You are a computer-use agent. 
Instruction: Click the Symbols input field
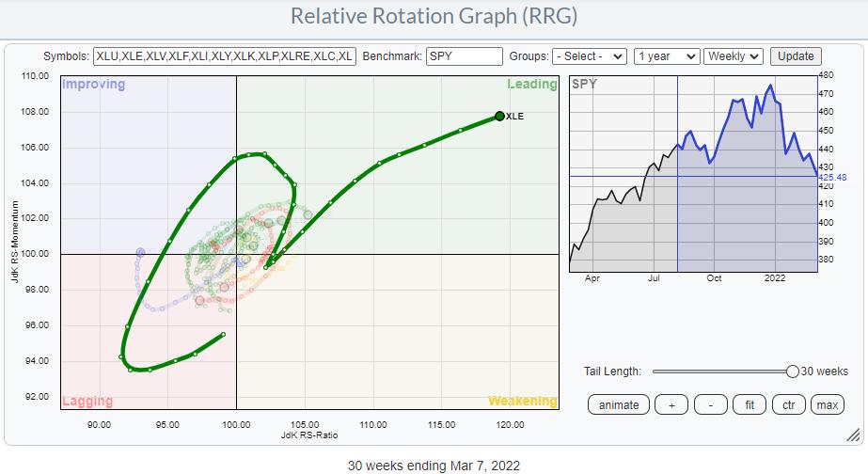click(225, 56)
